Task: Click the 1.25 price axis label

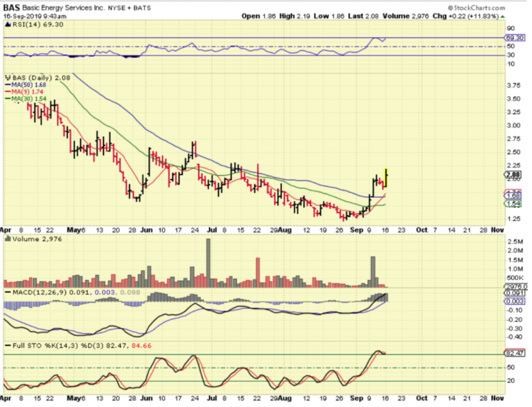Action: point(513,219)
